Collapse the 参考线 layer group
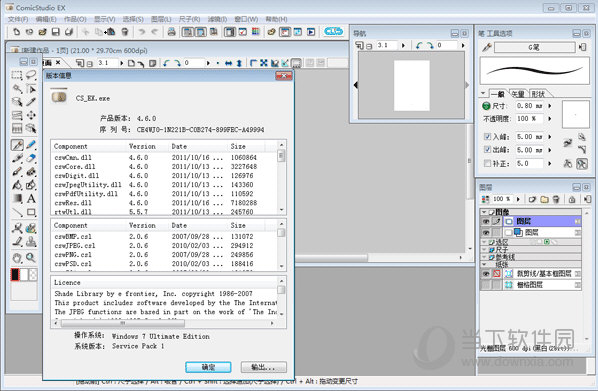598x391 pixels. pos(484,257)
